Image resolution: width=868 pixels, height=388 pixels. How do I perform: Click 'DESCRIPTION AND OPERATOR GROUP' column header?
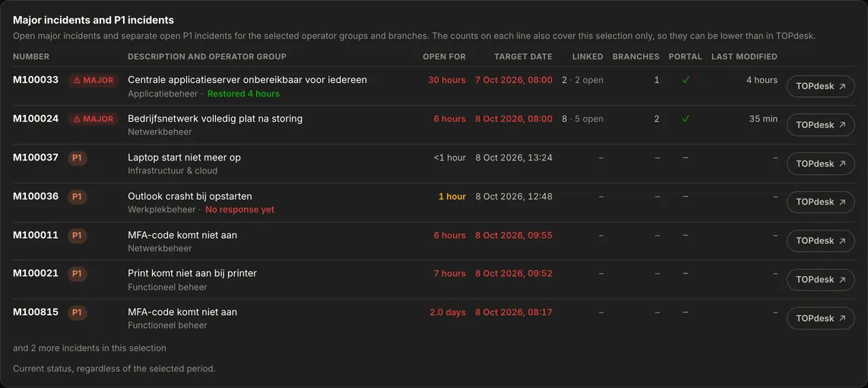point(207,56)
